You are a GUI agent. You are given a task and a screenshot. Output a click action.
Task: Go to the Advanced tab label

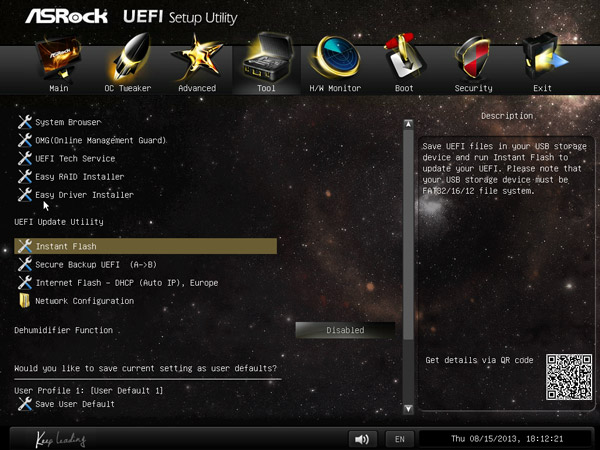[x=197, y=88]
